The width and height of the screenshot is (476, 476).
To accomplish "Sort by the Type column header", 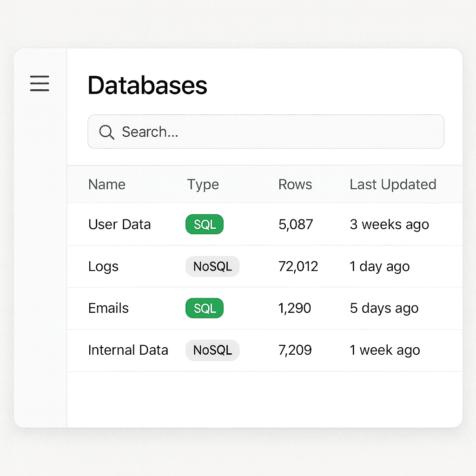I will point(203,185).
